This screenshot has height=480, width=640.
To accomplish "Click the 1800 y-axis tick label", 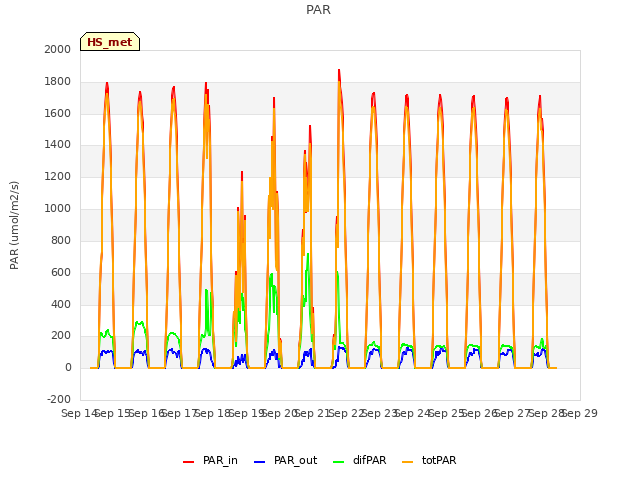I will [x=58, y=82].
